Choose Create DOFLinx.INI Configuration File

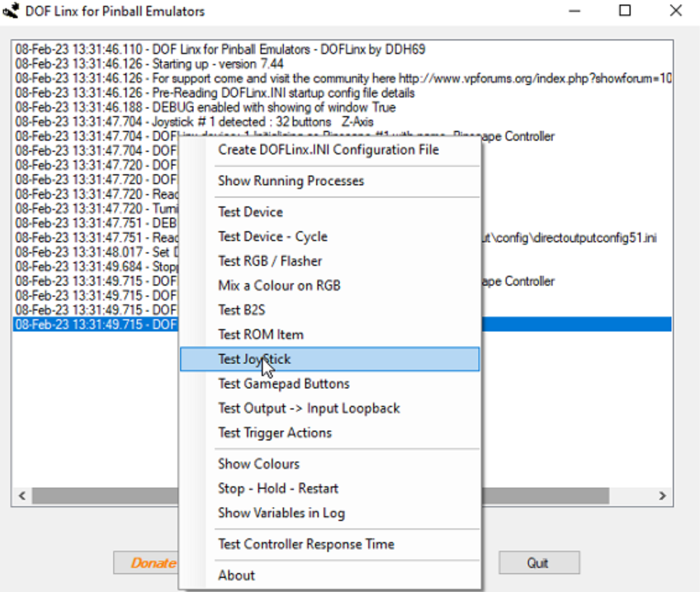(329, 150)
